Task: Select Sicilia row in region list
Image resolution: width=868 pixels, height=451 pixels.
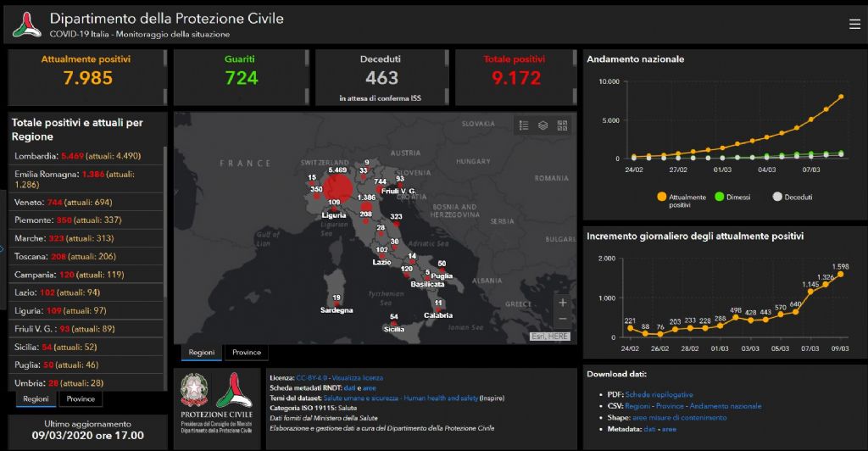Action: click(x=86, y=347)
